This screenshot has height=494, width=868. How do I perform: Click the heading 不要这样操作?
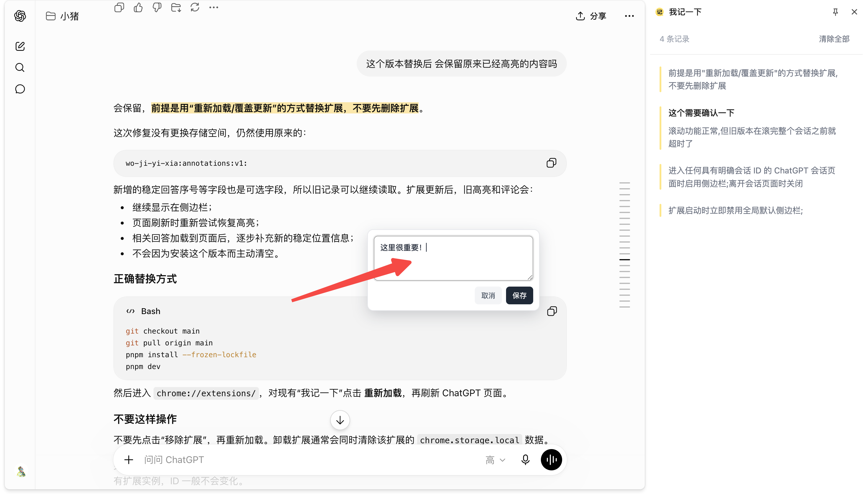145,419
